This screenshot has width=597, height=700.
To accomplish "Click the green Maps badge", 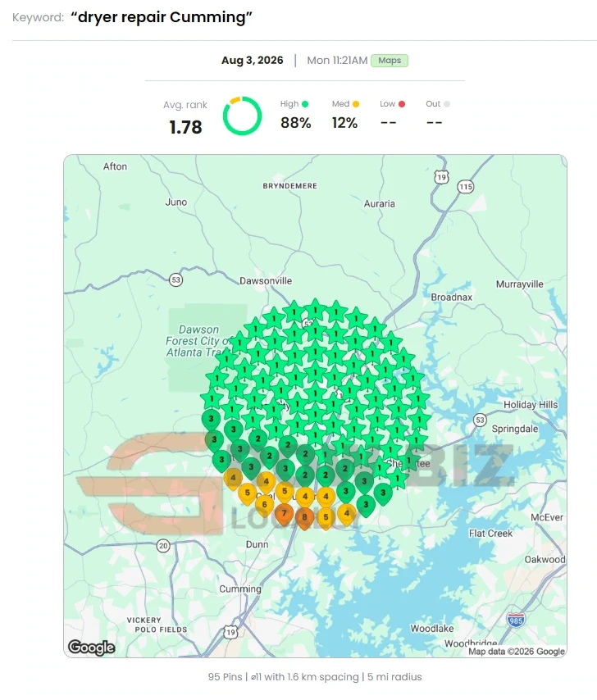I will click(390, 61).
